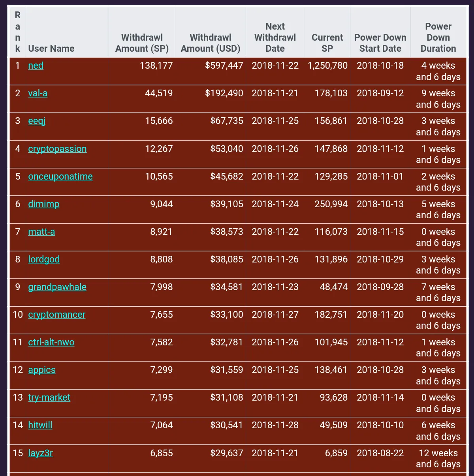Select the 138,177 SP amount for ned

coord(156,66)
